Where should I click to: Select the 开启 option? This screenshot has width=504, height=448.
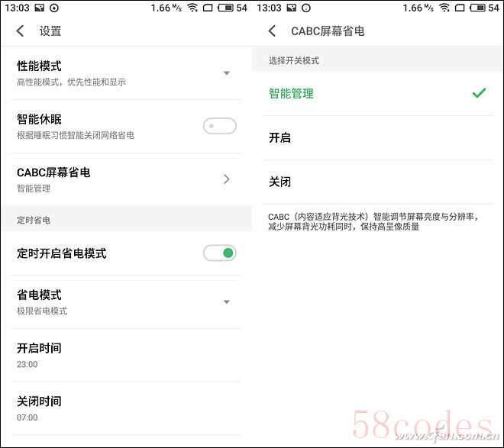pyautogui.click(x=377, y=138)
